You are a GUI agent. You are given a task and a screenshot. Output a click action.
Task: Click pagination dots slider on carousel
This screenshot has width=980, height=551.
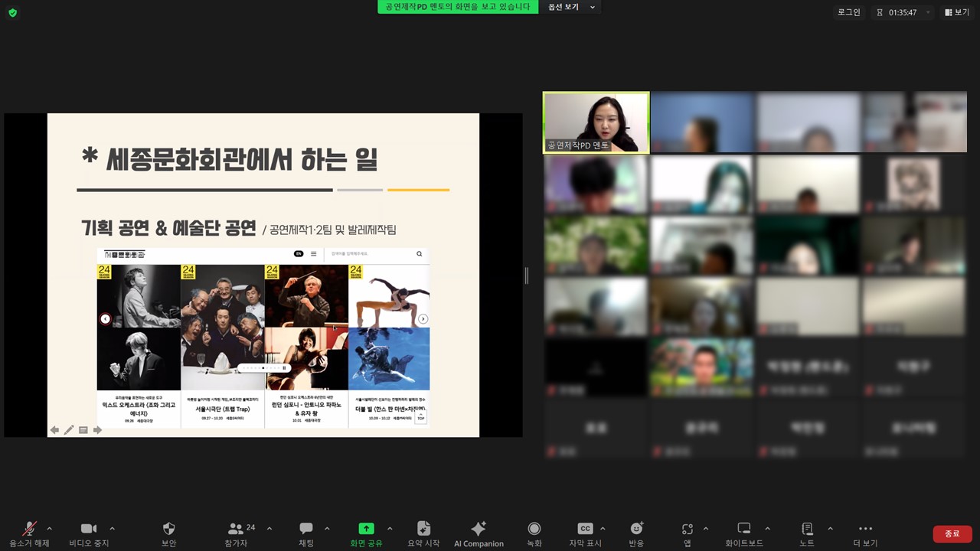tap(261, 368)
